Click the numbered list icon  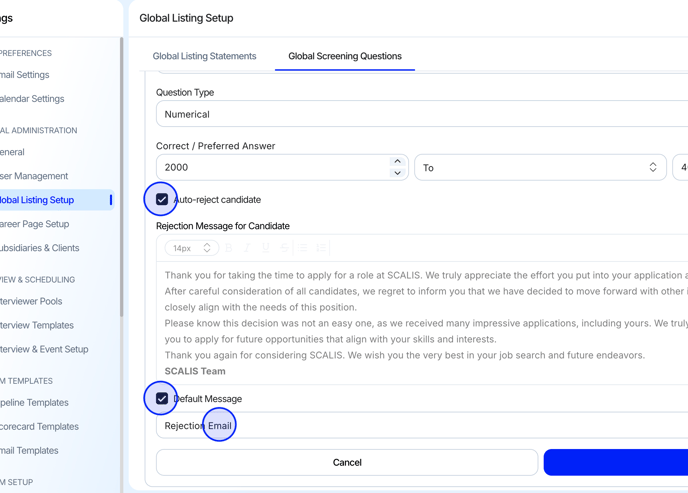coord(321,248)
